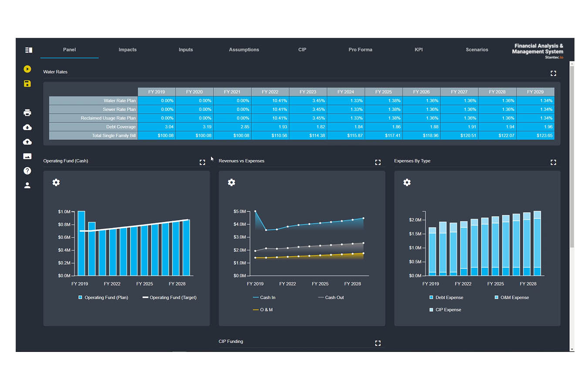Click the printer icon in sidebar
Viewport: 588px width, 392px height.
click(27, 113)
